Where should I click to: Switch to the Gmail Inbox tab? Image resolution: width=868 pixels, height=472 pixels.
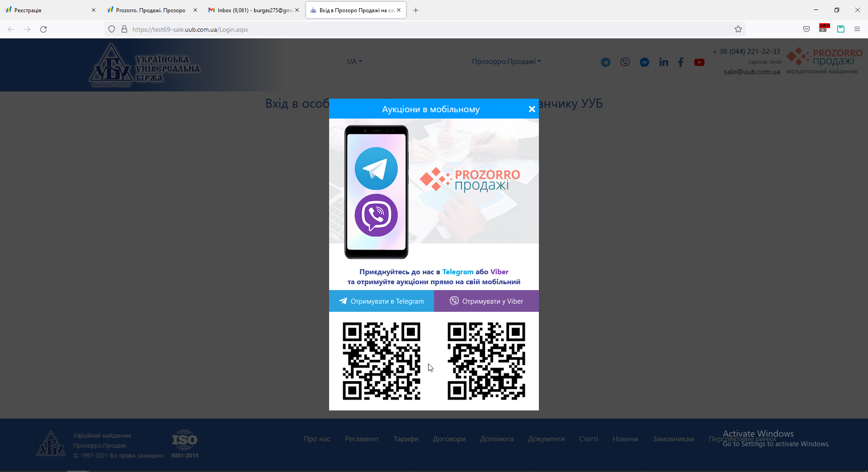pos(253,10)
